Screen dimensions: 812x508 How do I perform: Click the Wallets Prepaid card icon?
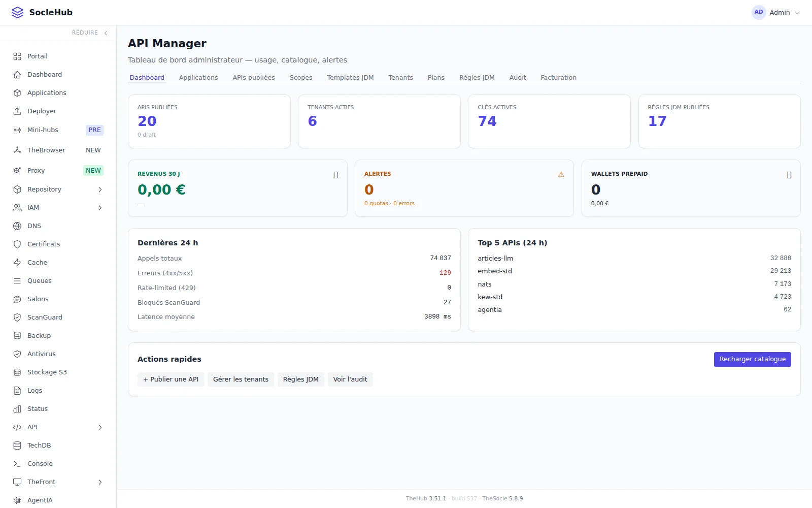789,175
